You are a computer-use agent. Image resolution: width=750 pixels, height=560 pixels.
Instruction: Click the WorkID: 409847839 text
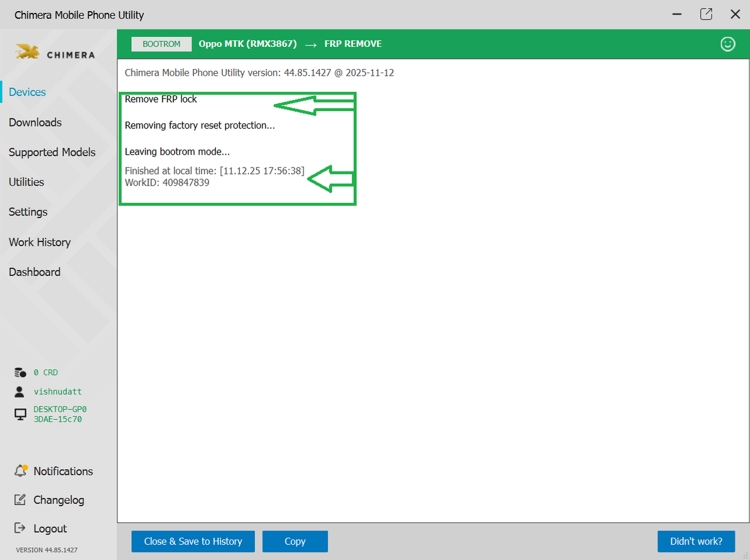pyautogui.click(x=167, y=183)
